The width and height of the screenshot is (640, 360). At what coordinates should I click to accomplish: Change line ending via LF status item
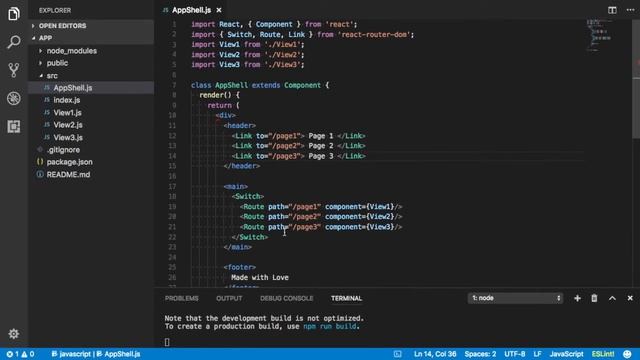pyautogui.click(x=537, y=354)
